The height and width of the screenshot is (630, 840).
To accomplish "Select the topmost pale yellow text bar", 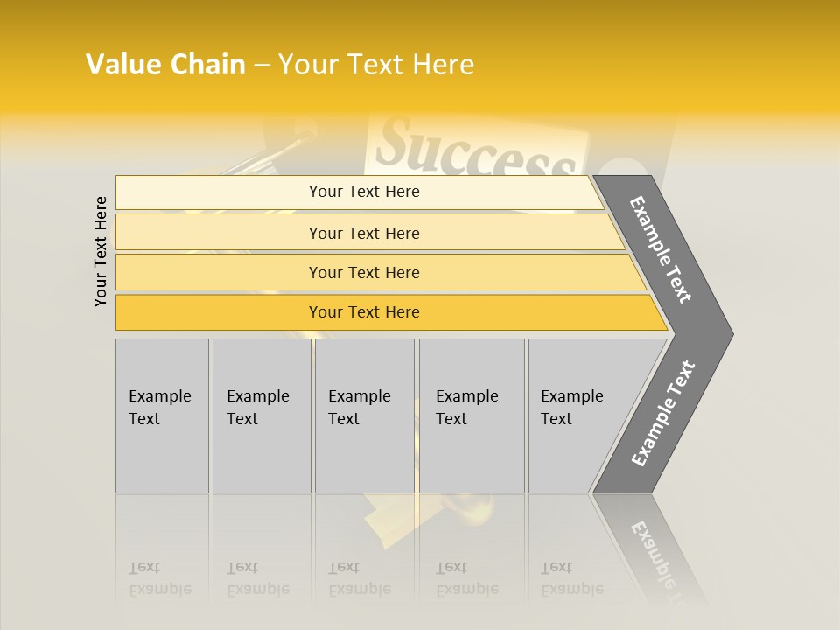I will click(363, 192).
